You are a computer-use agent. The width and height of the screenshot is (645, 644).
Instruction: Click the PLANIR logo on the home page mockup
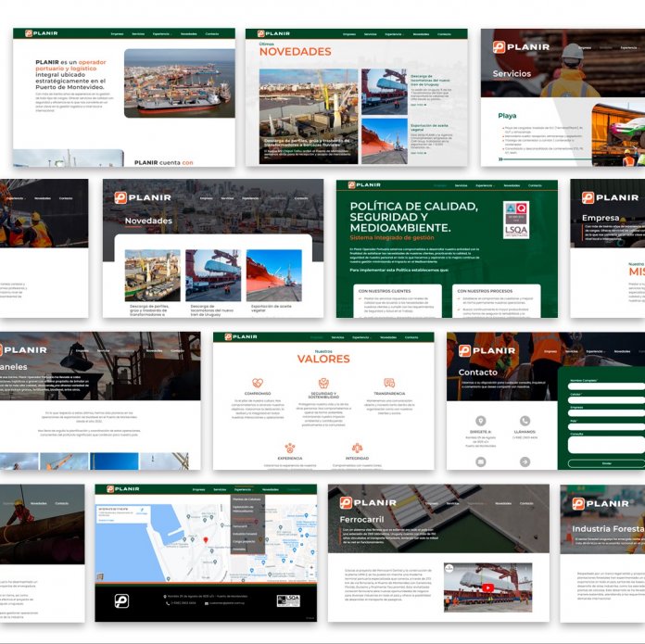pos(41,33)
